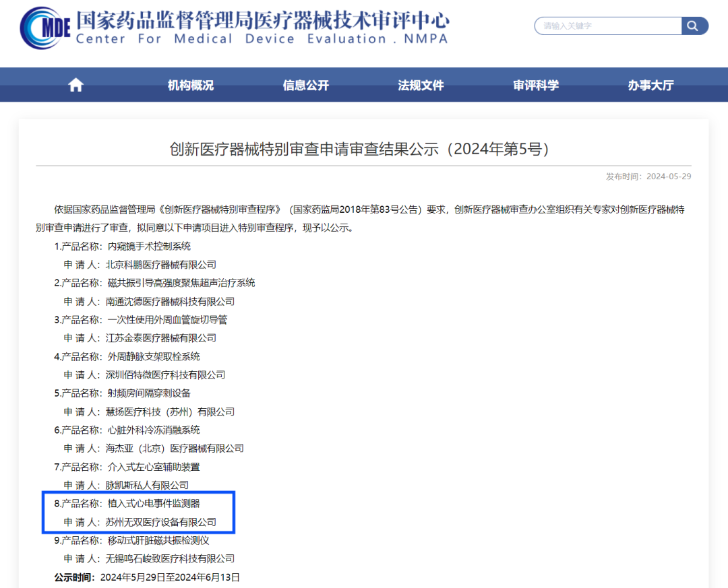
Task: Click the MDE logo icon
Action: click(44, 27)
